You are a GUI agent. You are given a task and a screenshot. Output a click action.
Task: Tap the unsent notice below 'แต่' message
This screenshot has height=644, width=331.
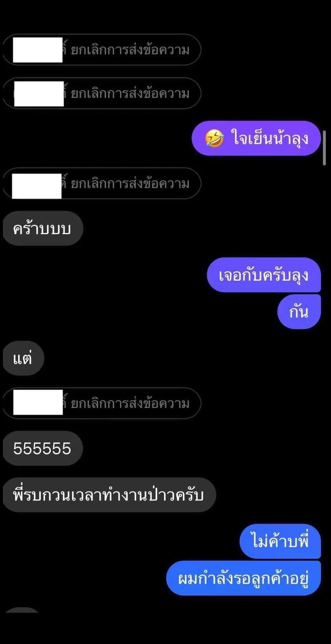(102, 403)
